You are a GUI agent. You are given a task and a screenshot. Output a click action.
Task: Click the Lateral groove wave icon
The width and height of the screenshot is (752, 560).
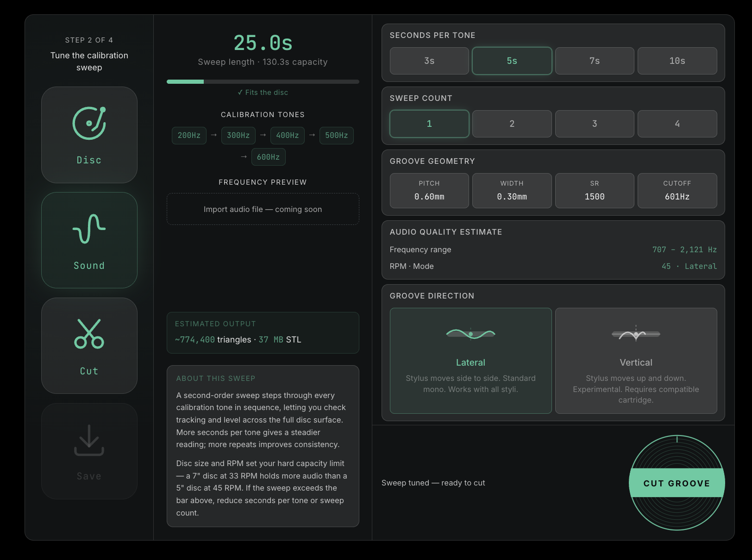(x=470, y=334)
